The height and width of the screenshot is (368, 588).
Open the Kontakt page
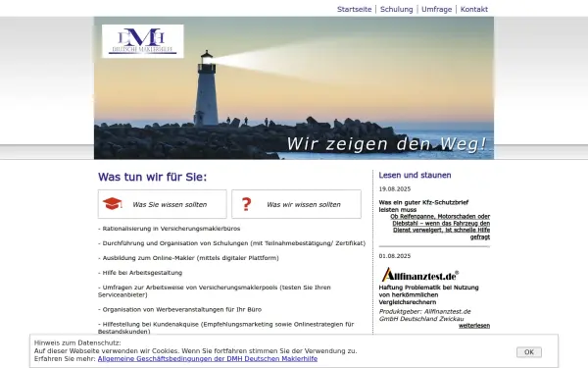coord(474,9)
